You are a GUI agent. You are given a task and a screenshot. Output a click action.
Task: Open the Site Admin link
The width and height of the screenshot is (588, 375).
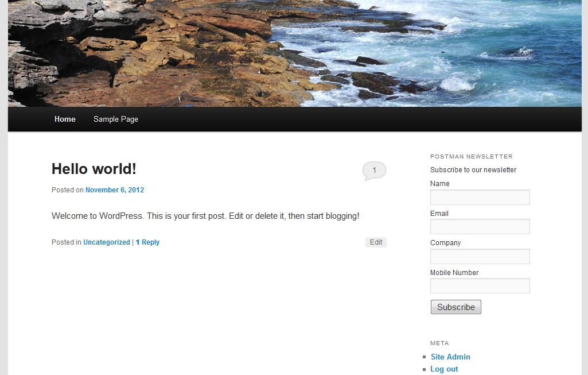450,357
